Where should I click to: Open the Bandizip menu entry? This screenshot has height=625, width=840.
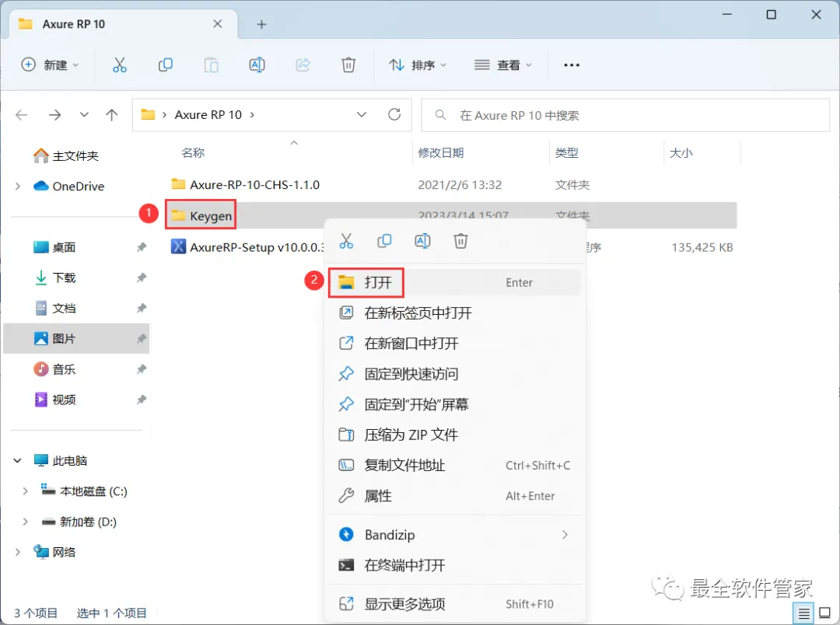coord(455,535)
